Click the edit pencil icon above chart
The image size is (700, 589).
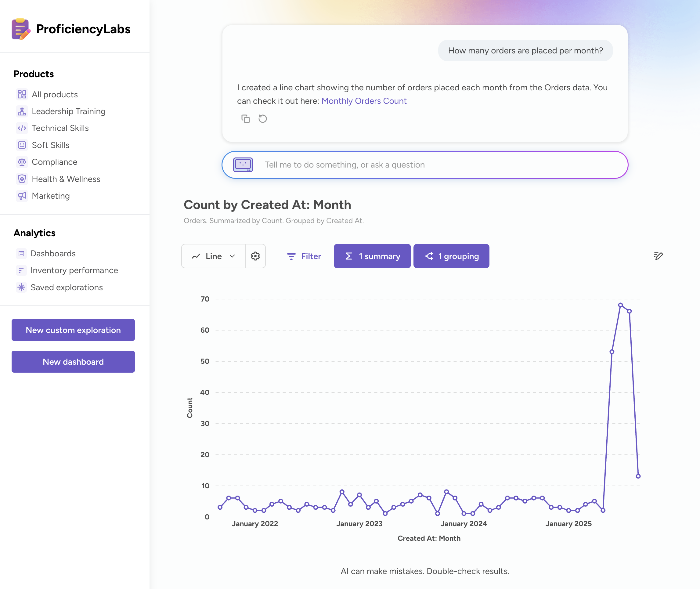tap(658, 256)
